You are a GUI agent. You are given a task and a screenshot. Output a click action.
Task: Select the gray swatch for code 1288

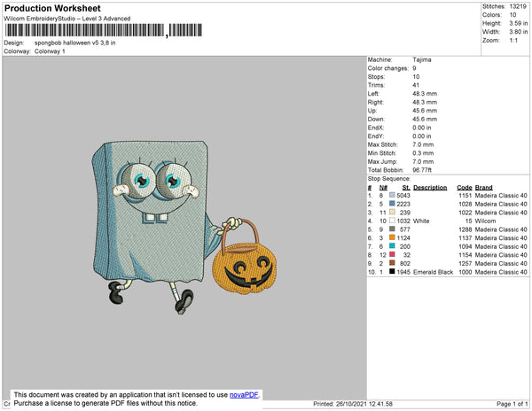click(392, 229)
